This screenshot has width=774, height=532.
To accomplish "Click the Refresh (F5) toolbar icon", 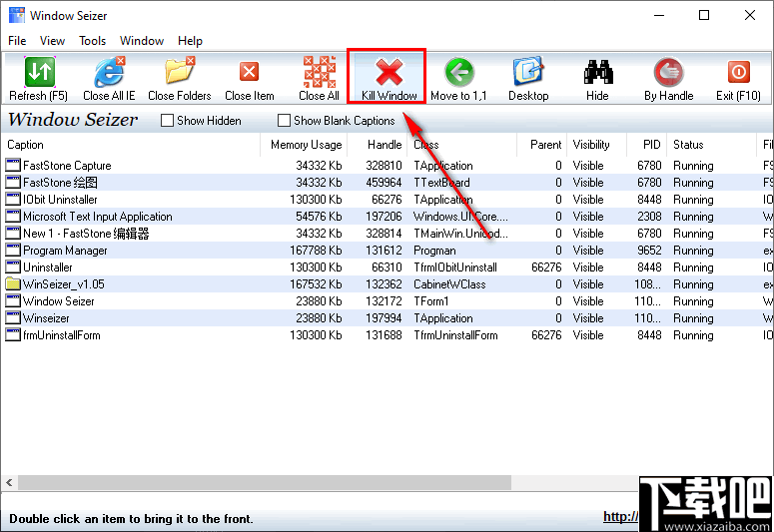I will (40, 72).
